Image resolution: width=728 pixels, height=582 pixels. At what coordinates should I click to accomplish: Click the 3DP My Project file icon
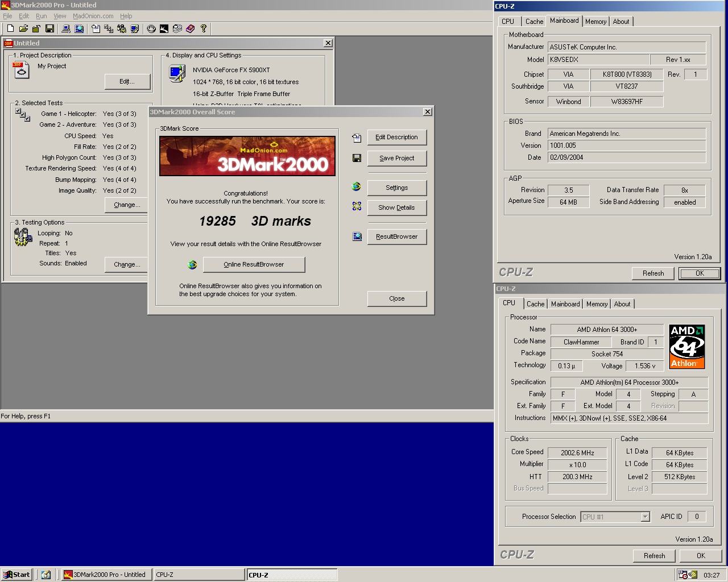click(21, 70)
